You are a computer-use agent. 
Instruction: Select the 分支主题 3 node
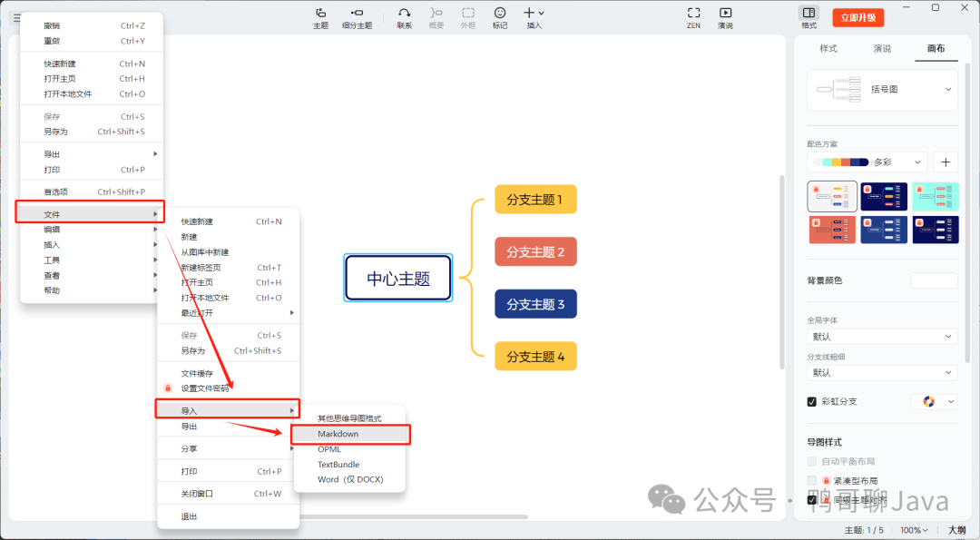coord(535,304)
